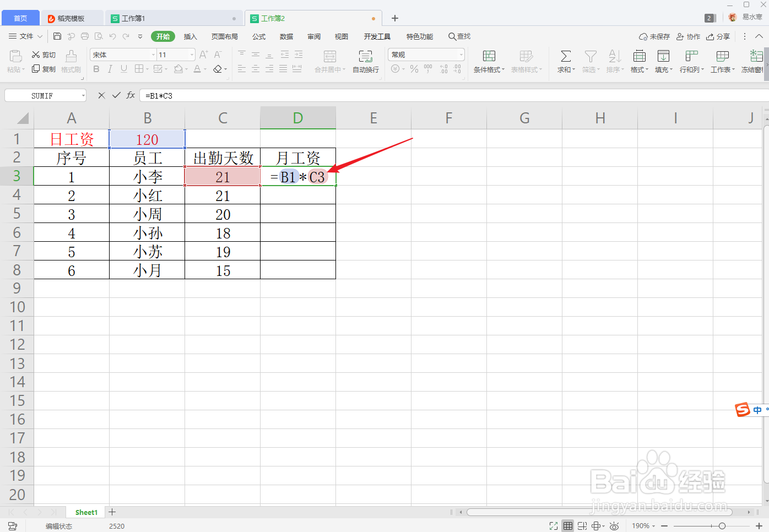Click the new document tab plus button

click(x=395, y=18)
